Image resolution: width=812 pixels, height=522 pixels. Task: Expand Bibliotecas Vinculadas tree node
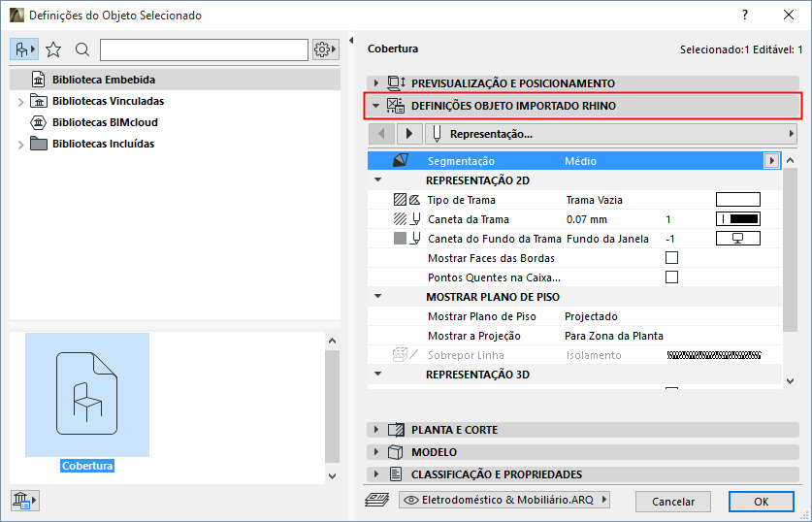pyautogui.click(x=20, y=102)
